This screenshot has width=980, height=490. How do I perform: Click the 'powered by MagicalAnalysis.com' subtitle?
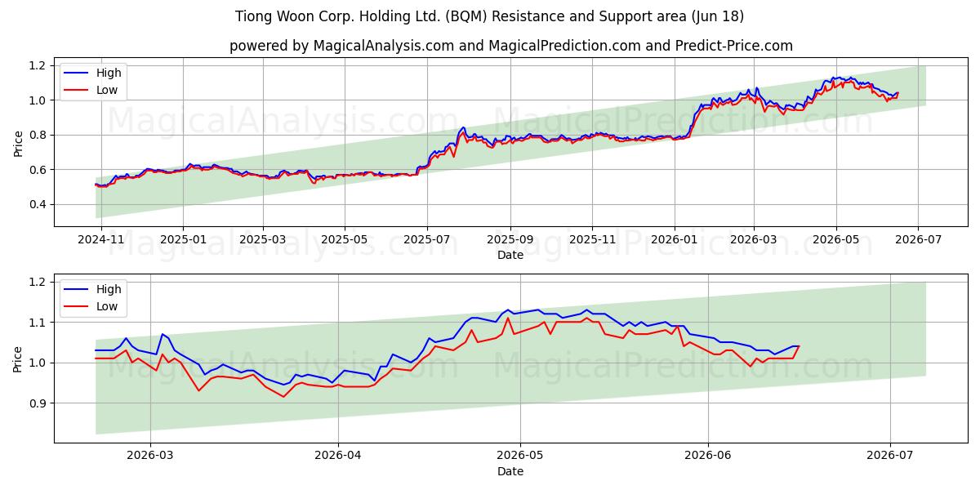tap(511, 46)
